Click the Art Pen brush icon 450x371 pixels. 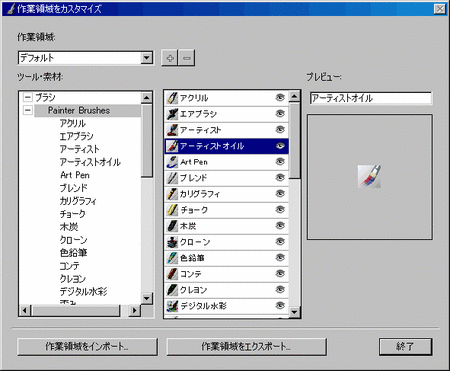[172, 162]
